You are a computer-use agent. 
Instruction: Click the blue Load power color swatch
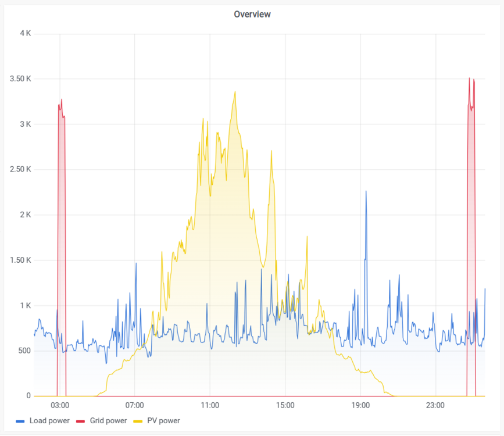point(20,421)
